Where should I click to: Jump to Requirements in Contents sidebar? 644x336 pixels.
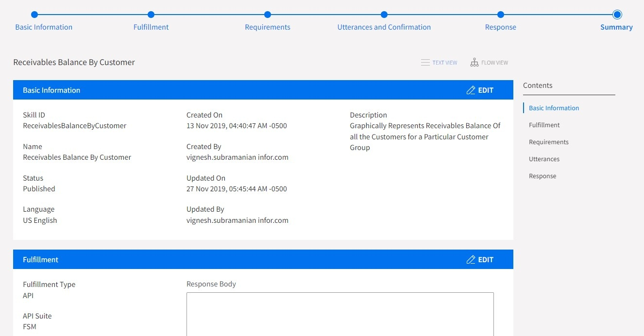548,142
